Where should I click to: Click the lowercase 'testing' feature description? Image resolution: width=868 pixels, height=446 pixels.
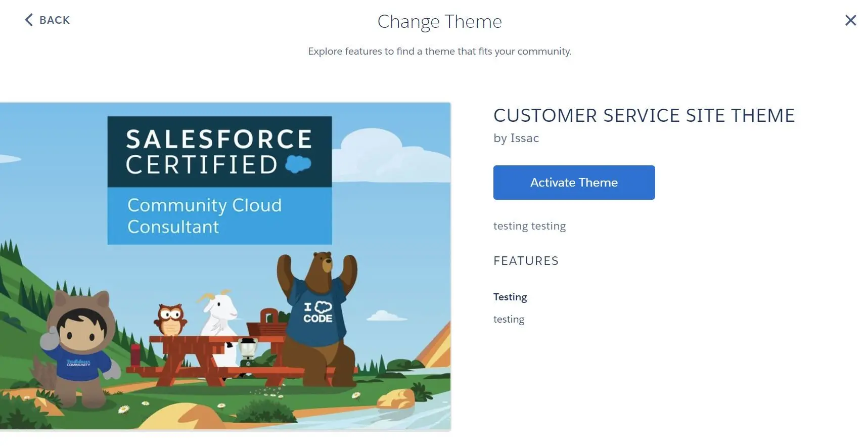click(x=509, y=319)
